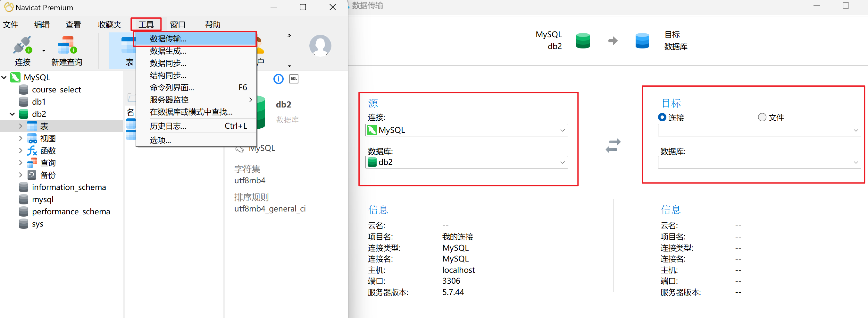
Task: Maximize the 数据传输 window
Action: [x=846, y=5]
